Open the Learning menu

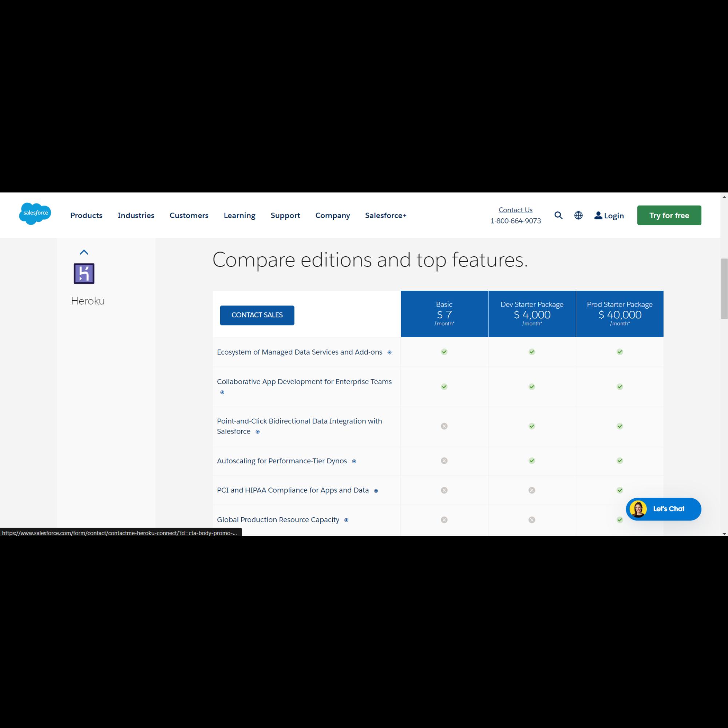[x=240, y=215]
